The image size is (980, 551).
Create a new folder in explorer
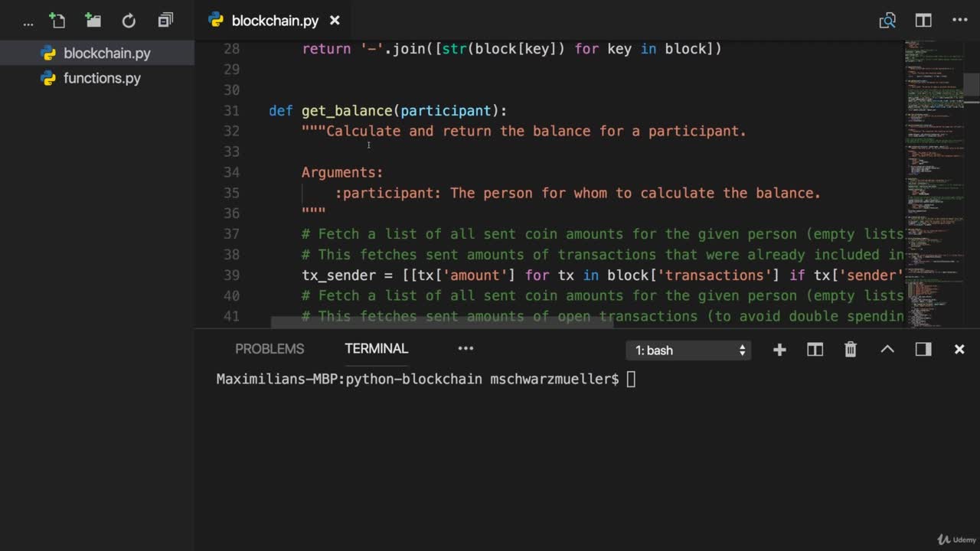[x=93, y=21]
